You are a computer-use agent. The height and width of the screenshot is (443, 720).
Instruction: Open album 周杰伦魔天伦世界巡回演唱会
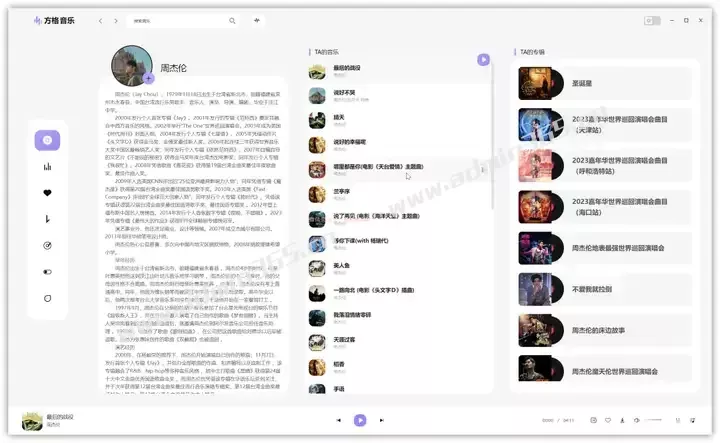[604, 369]
